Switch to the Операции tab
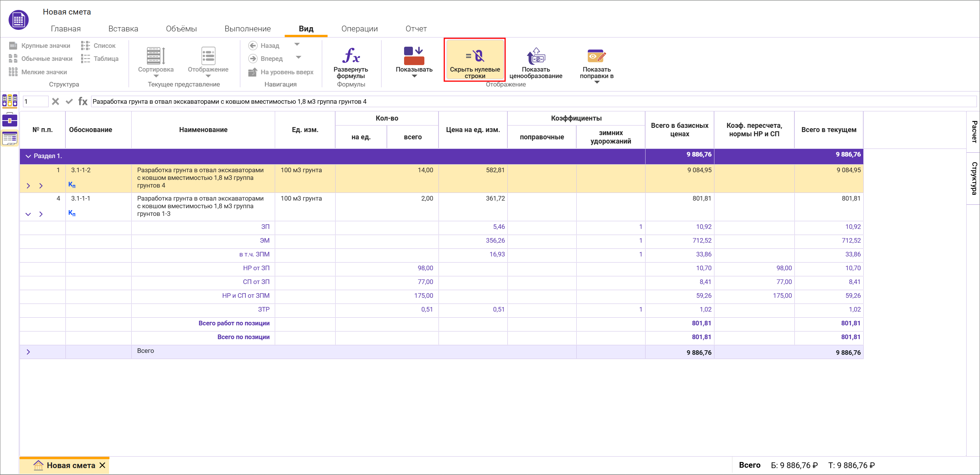This screenshot has height=475, width=980. coord(359,29)
